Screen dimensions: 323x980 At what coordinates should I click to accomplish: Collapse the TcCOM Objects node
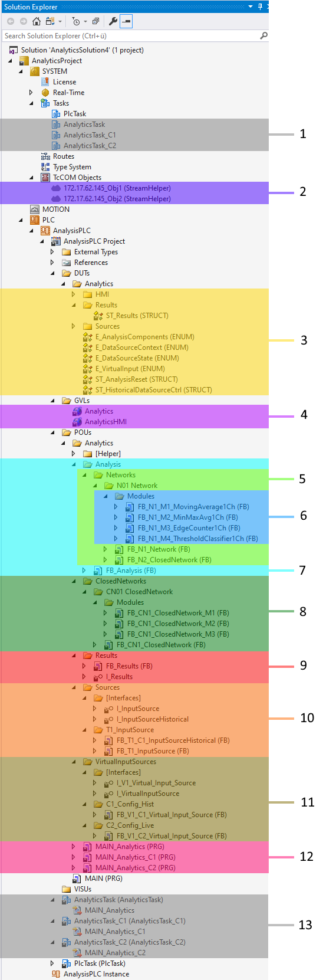[31, 178]
